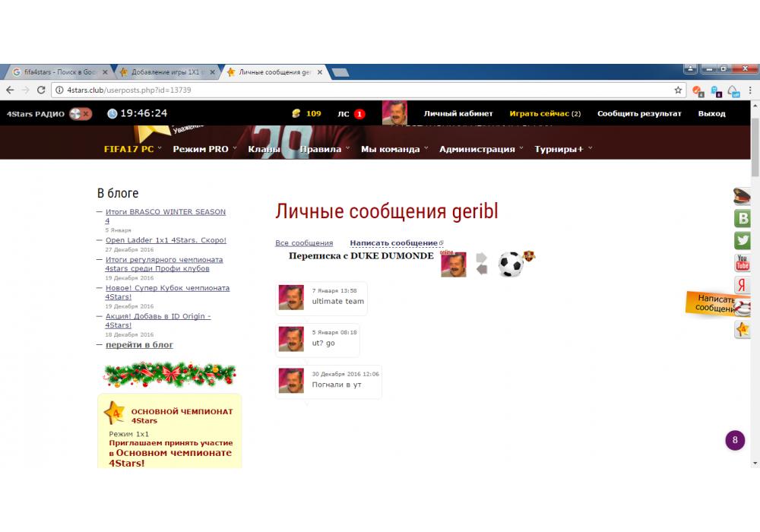The height and width of the screenshot is (532, 760).
Task: Bookmark this page with the star icon
Action: 678,90
